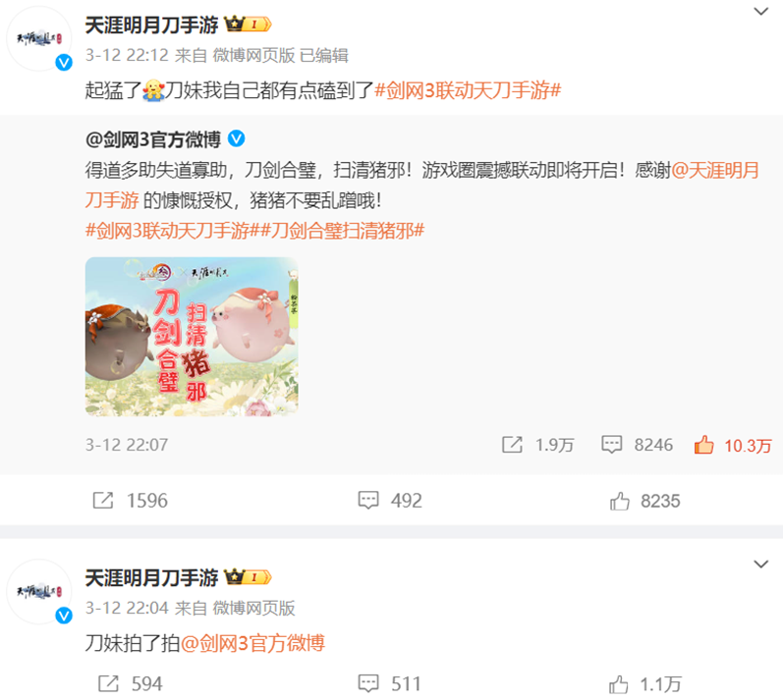Open the 3-12 22:07 timestamp of the quoted post
The width and height of the screenshot is (783, 700).
pos(127,445)
